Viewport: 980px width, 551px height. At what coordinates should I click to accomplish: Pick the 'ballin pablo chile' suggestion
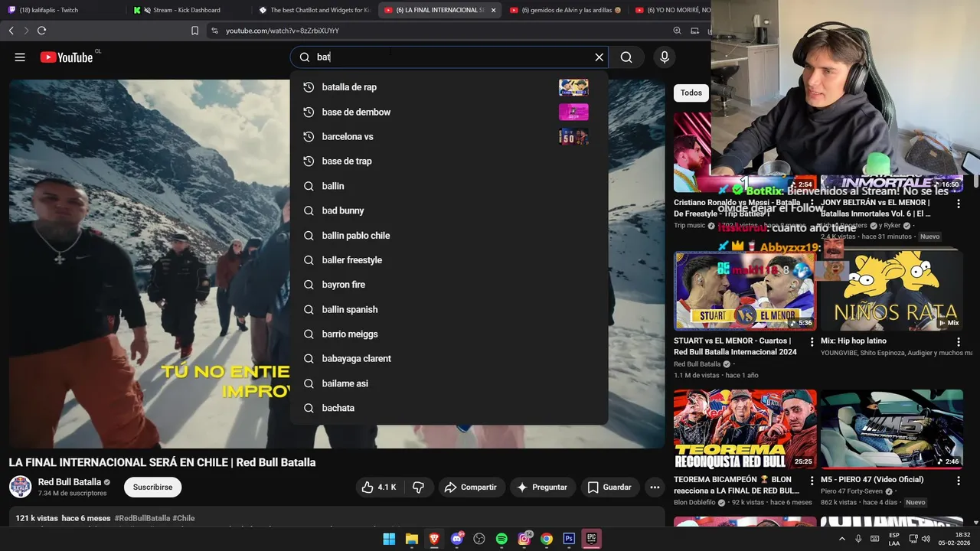(x=449, y=235)
